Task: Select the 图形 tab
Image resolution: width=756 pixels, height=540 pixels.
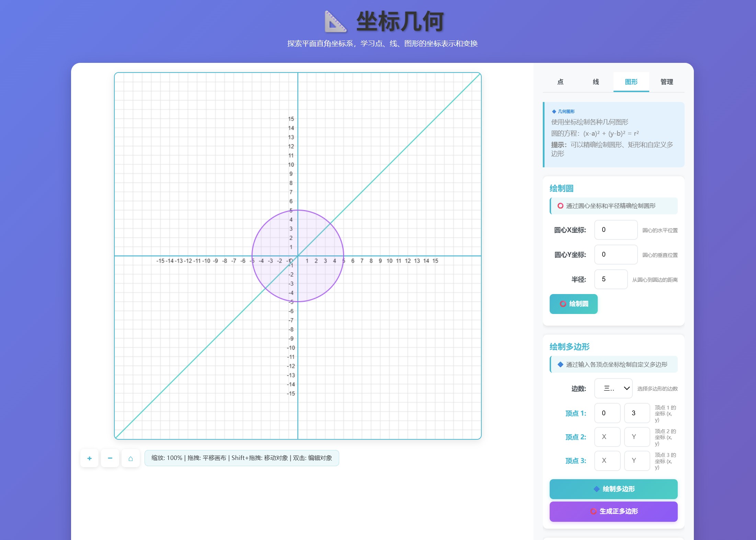Action: point(631,82)
